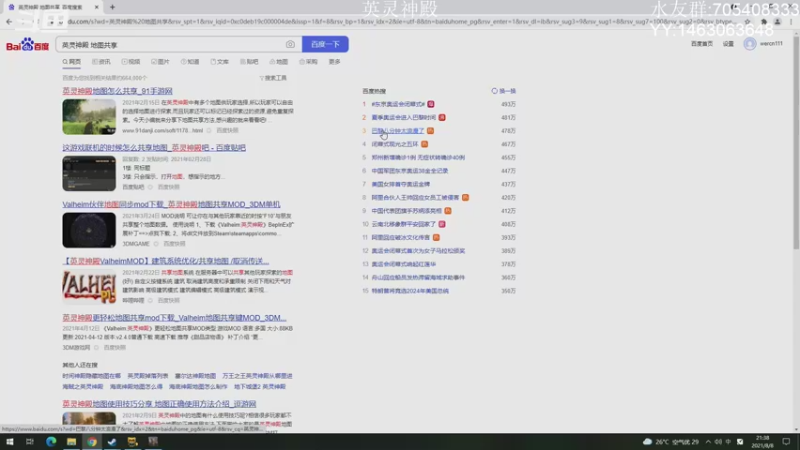Open 【英灵神殿ValheimMOD】建筑系统优化 result
The height and width of the screenshot is (450, 800).
click(x=165, y=261)
